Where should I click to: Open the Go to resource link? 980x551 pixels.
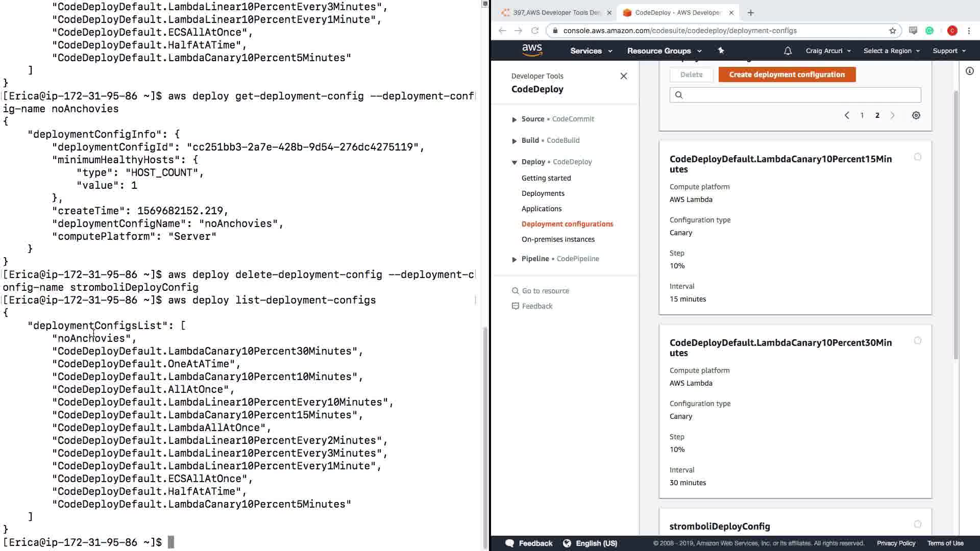click(545, 291)
